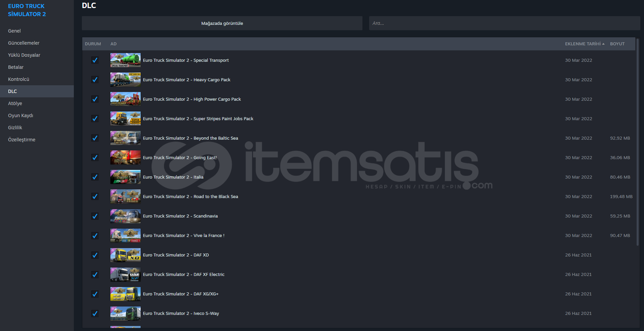Click the 199,48 MB size value
This screenshot has width=644, height=331.
[621, 197]
